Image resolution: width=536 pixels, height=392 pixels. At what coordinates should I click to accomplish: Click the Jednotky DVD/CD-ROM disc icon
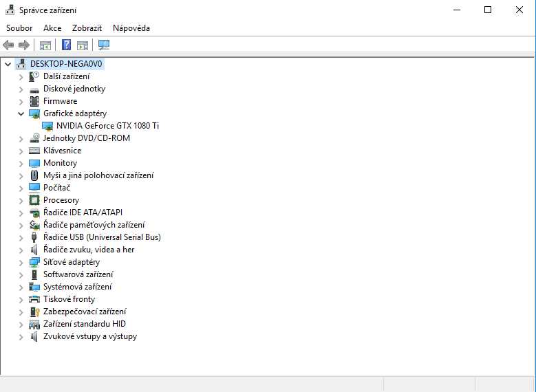pyautogui.click(x=34, y=138)
